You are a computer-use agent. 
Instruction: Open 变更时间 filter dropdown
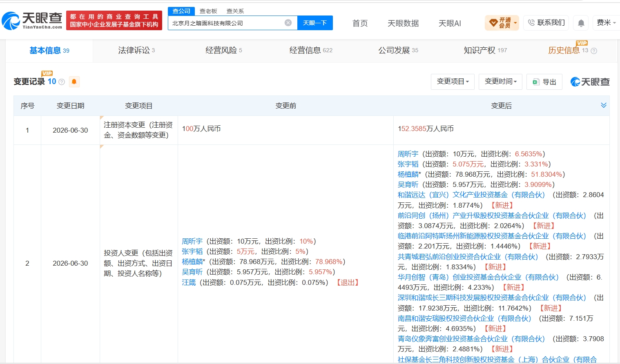click(501, 82)
